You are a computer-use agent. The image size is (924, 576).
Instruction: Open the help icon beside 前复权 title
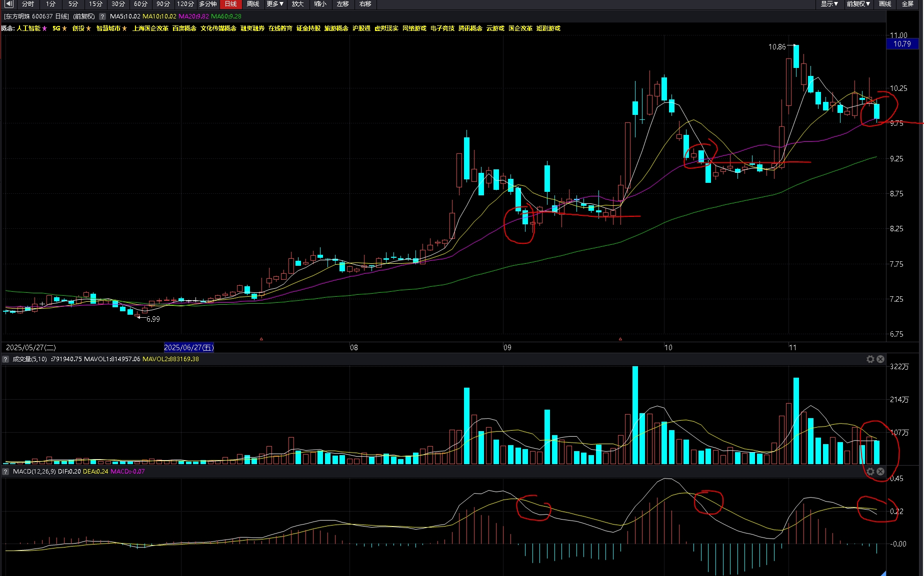102,16
